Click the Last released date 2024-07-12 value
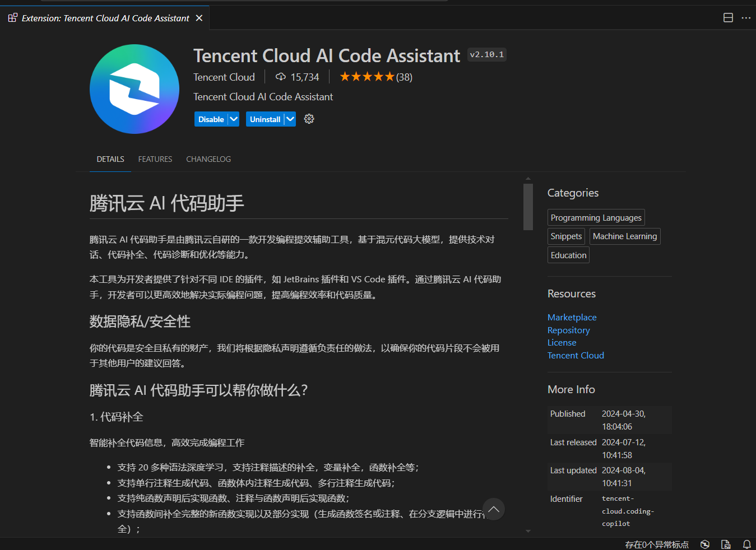 tap(624, 449)
